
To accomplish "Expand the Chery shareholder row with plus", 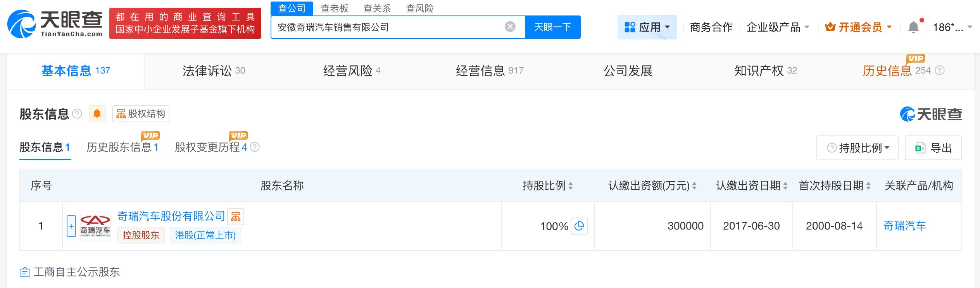I will pos(71,226).
